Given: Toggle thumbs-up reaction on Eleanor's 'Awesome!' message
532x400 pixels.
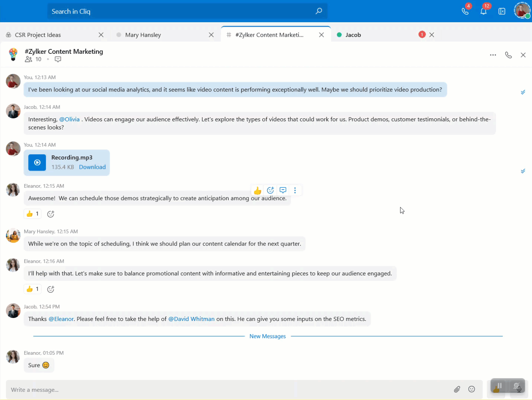Looking at the screenshot, I should (x=33, y=214).
